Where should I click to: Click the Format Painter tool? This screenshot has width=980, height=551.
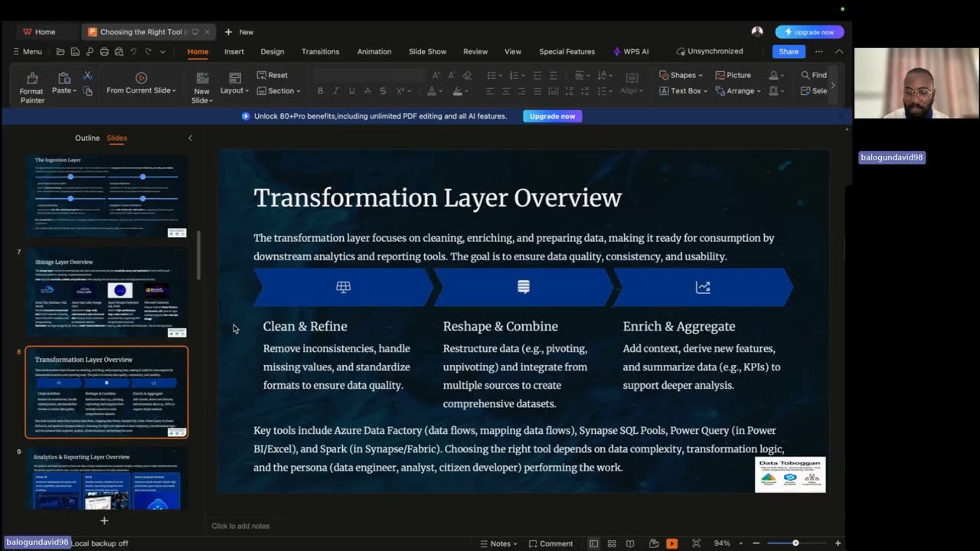32,87
